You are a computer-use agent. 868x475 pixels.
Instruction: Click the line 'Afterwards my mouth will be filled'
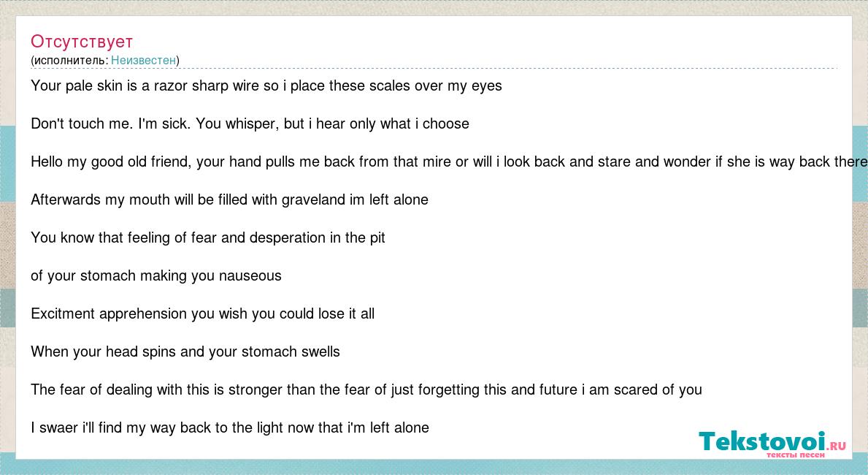[230, 199]
